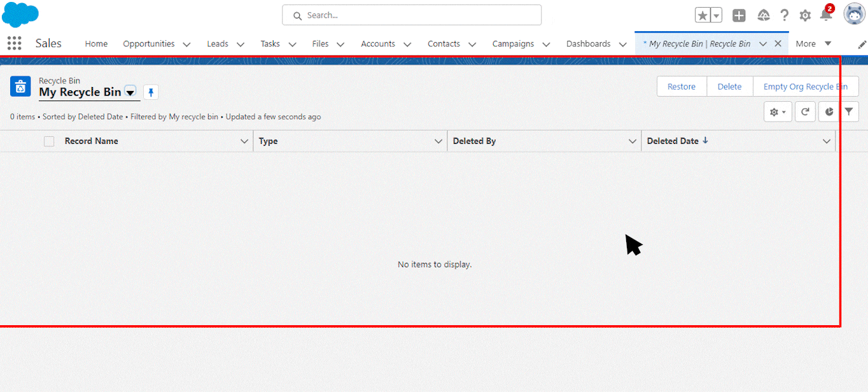Open the App Launcher grid icon
The width and height of the screenshot is (868, 392).
tap(14, 43)
